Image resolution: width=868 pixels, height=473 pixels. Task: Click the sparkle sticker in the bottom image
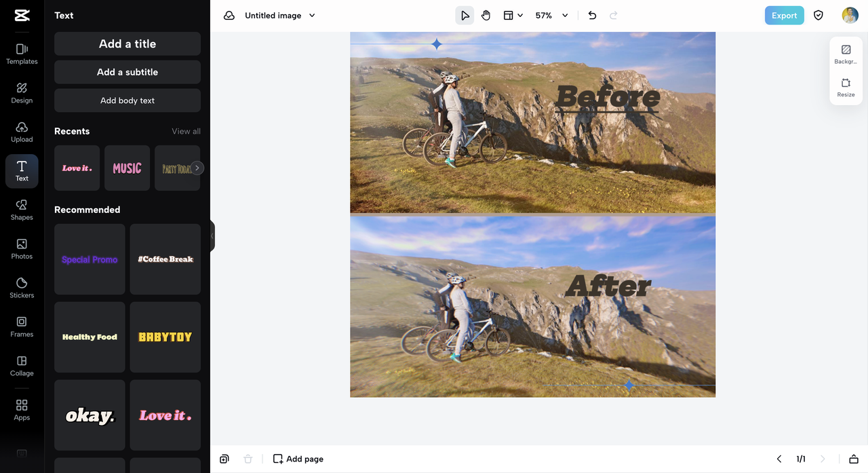(629, 385)
